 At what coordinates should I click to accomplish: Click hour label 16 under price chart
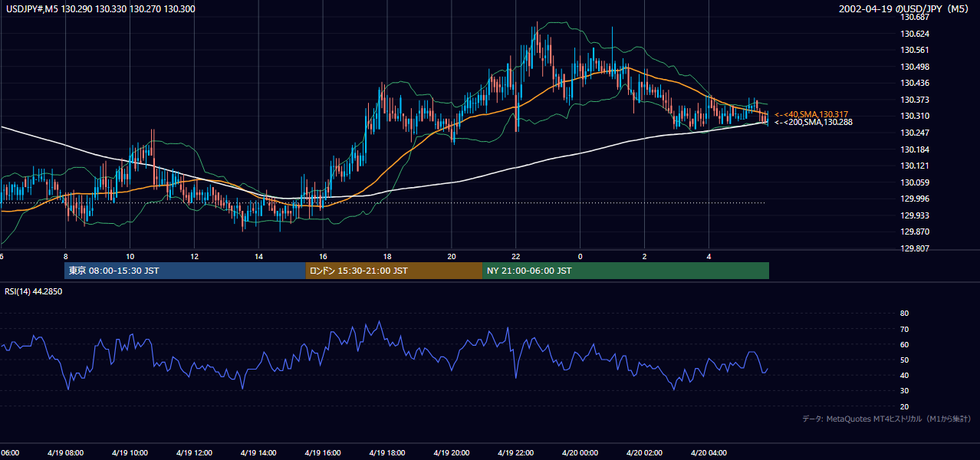[323, 256]
